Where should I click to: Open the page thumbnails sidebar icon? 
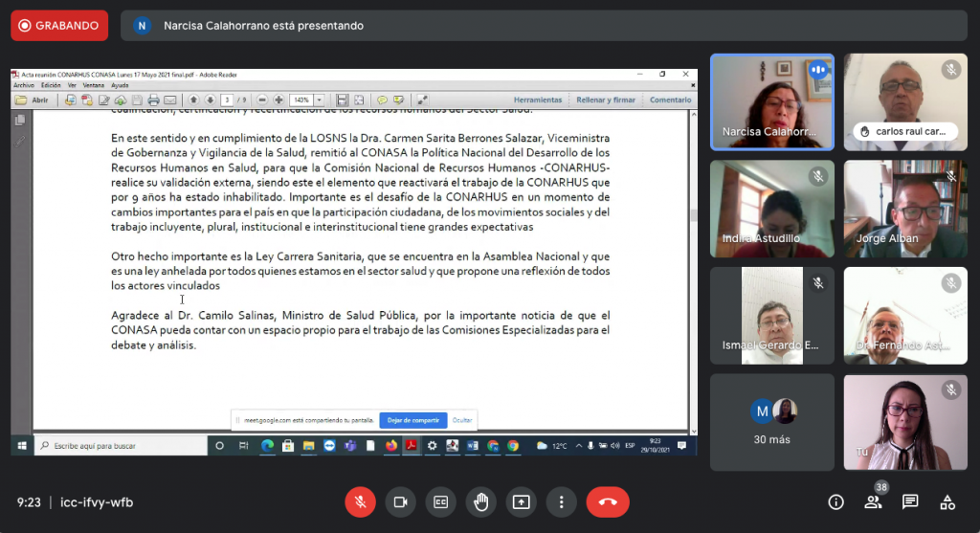20,120
